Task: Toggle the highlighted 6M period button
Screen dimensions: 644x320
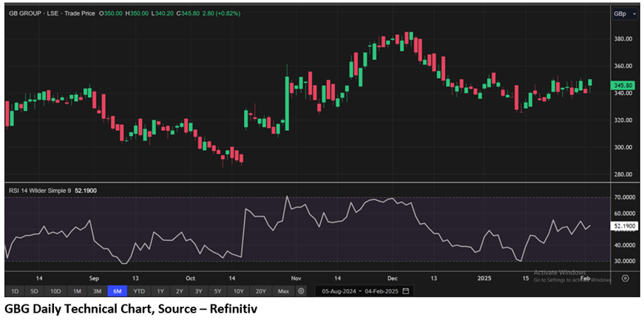Action: coord(118,291)
